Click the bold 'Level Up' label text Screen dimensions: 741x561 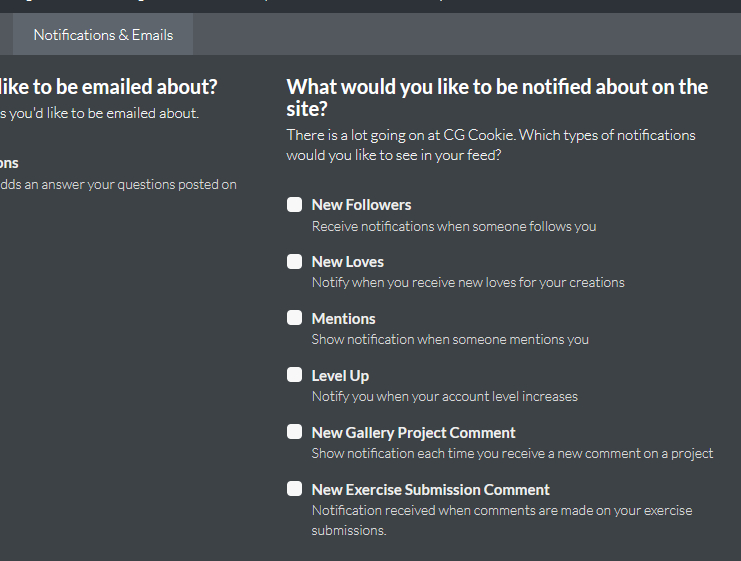[340, 376]
